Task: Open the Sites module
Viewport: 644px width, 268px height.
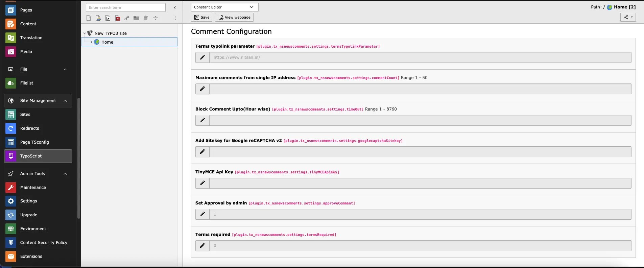Action: click(x=38, y=115)
